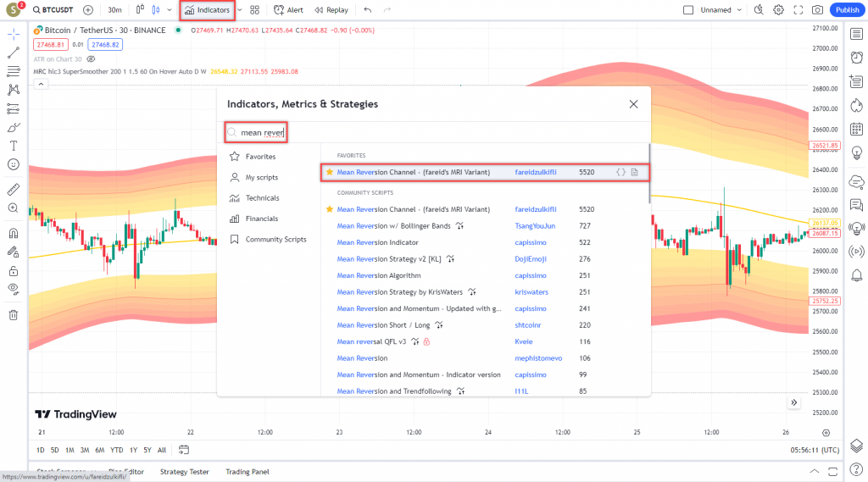The height and width of the screenshot is (482, 868).
Task: Open Mean Reversion w/ Bollinger Bands
Action: tap(393, 226)
